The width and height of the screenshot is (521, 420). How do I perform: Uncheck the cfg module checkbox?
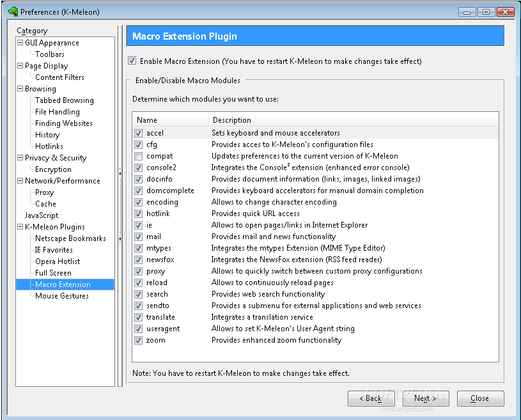point(139,145)
